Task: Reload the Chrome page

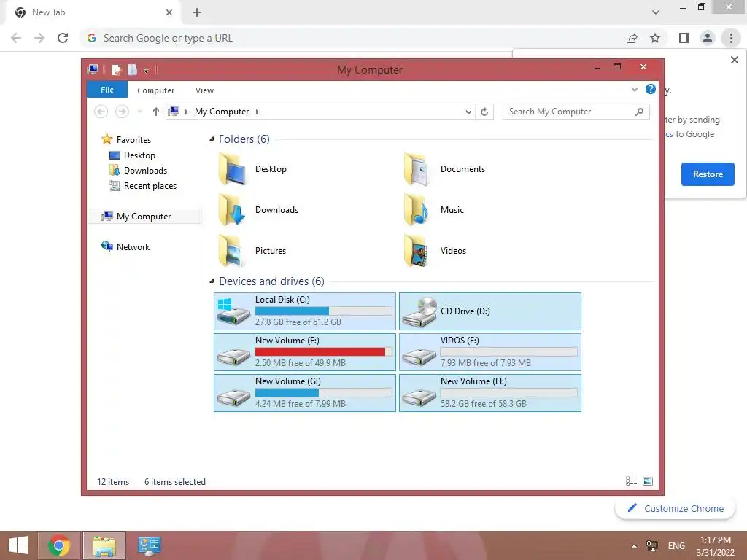Action: pyautogui.click(x=63, y=38)
